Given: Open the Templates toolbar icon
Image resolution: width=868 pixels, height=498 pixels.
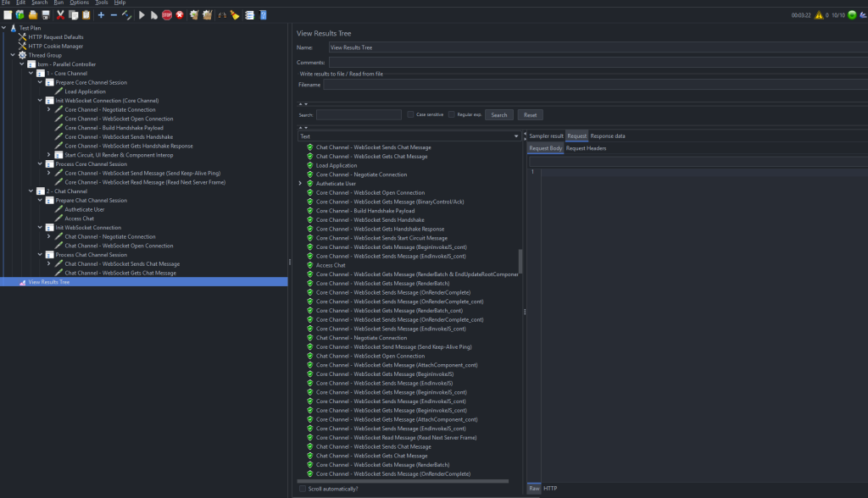Looking at the screenshot, I should pos(20,15).
